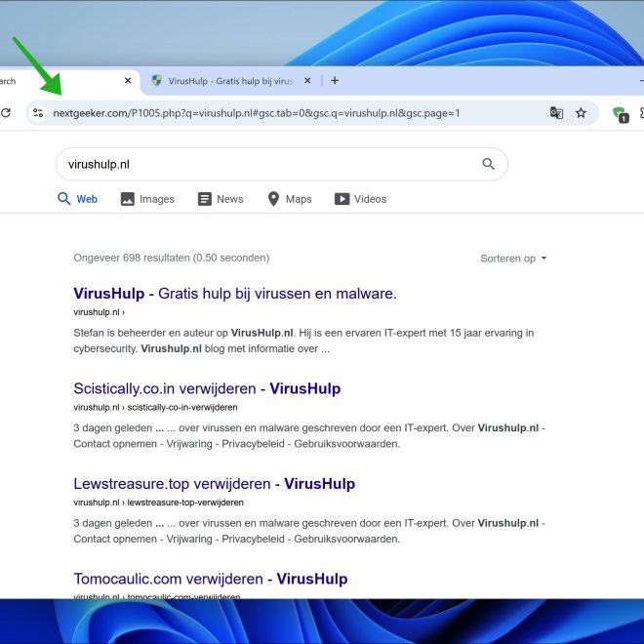
Task: Click the browser reload icon
Action: pos(5,112)
